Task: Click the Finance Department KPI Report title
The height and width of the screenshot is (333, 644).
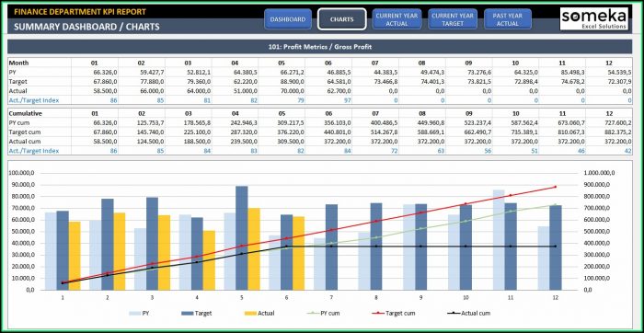Action: (80, 11)
